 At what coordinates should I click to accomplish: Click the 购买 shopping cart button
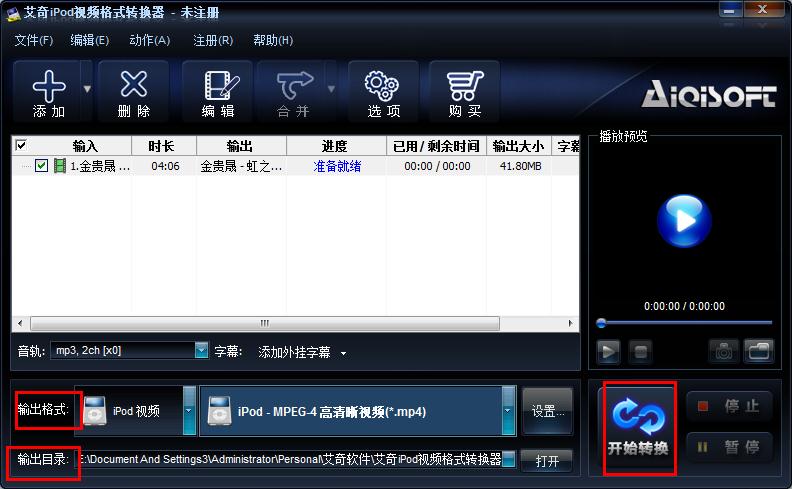[464, 91]
